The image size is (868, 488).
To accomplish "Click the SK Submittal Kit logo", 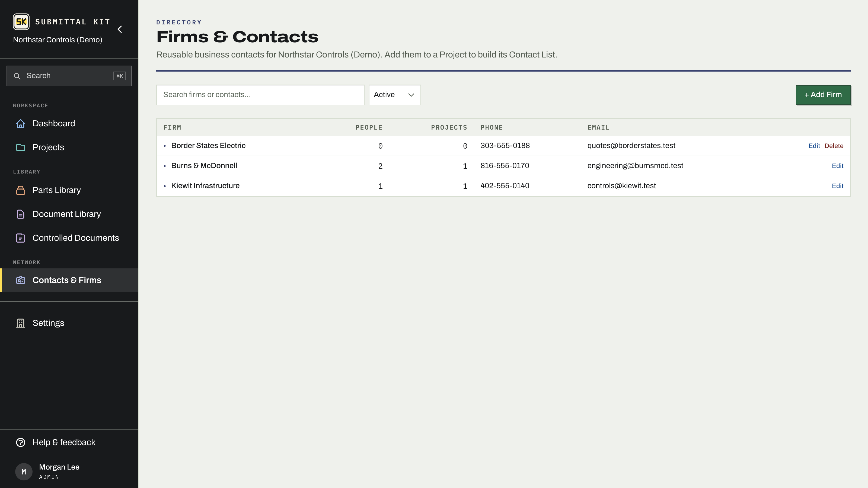I will (x=21, y=22).
